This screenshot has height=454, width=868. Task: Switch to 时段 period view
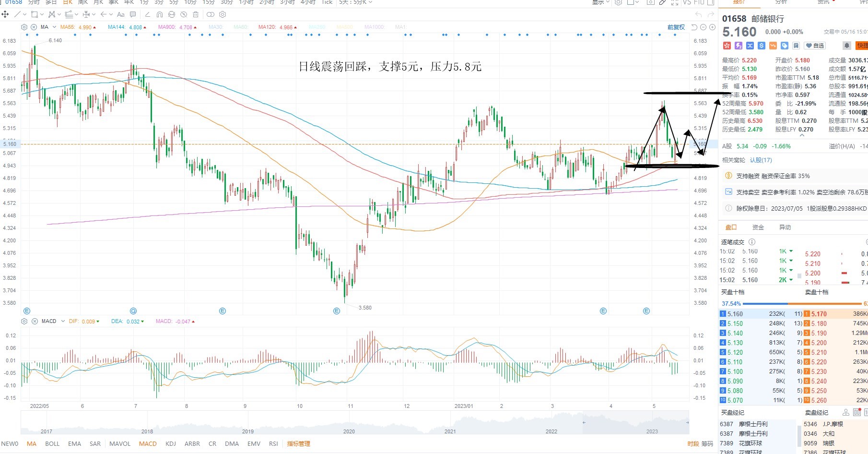coord(693,444)
